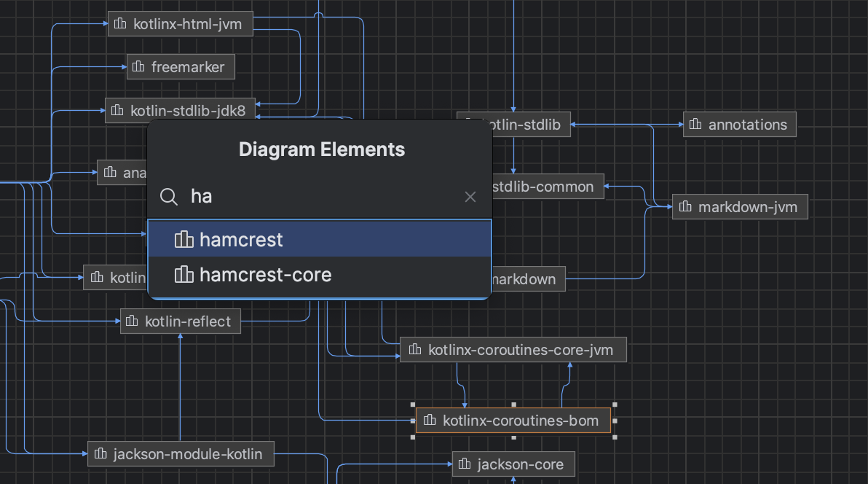
Task: Click the magnifier icon in Diagram Elements popup
Action: [x=168, y=196]
